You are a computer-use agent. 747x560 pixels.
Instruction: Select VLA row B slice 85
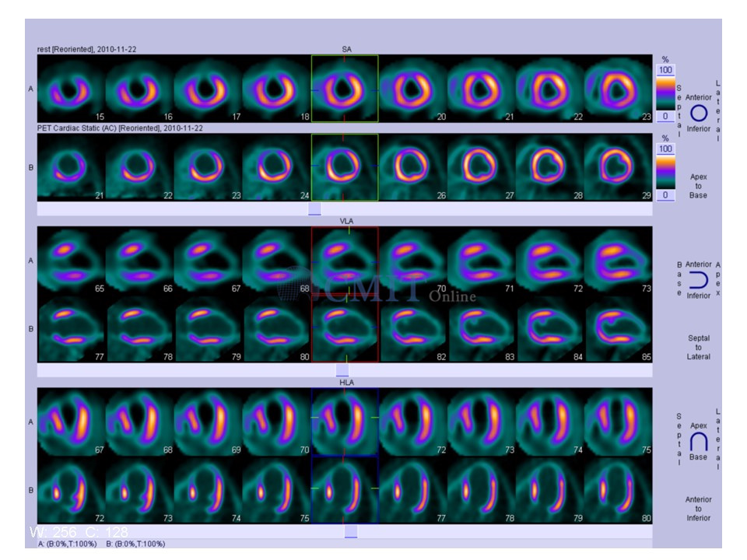(x=619, y=328)
